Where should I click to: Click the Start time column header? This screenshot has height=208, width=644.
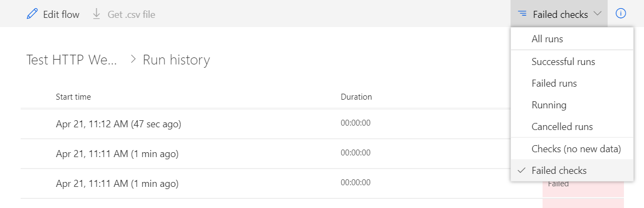coord(74,97)
